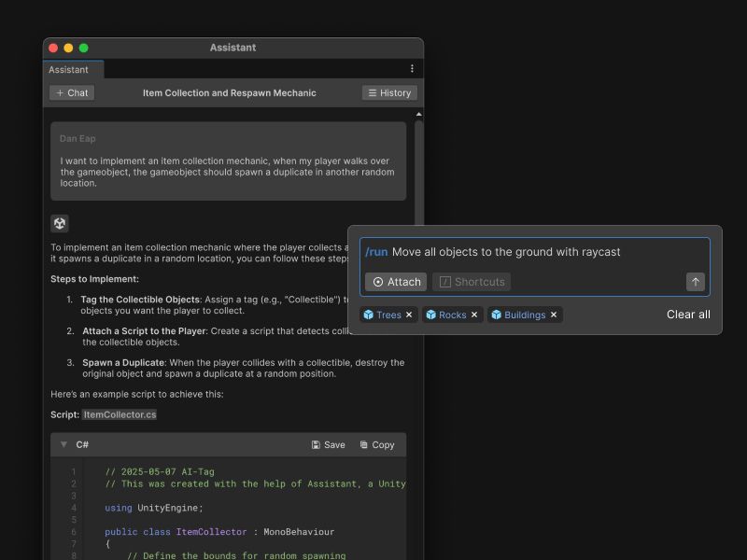The width and height of the screenshot is (747, 560).
Task: Click the Trees object chip
Action: point(383,315)
